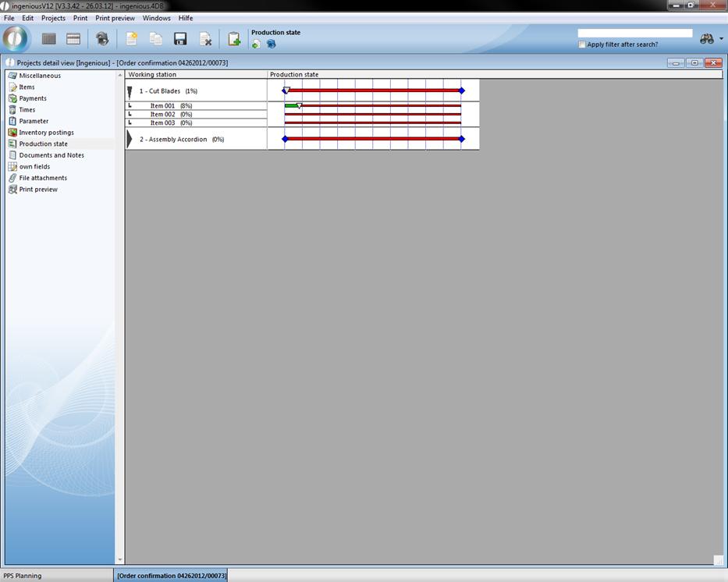The image size is (728, 582).
Task: Click the blue globe icon under Production state
Action: click(271, 44)
